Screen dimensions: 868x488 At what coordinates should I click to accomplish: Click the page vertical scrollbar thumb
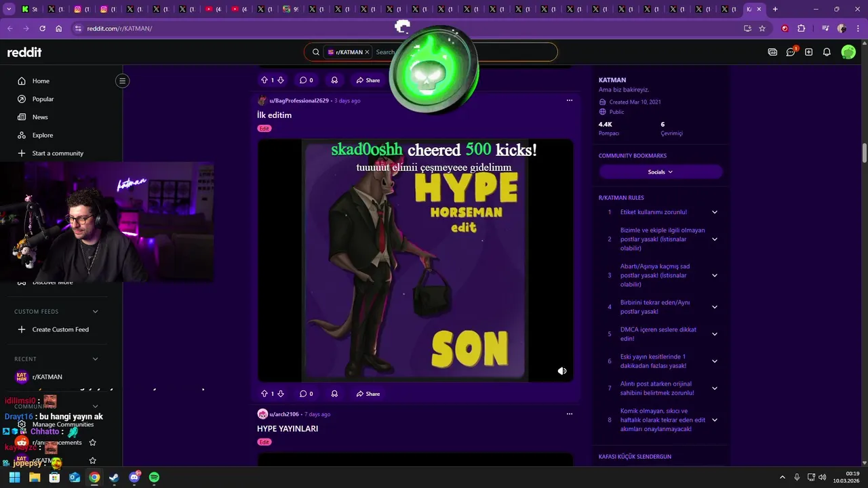[864, 153]
